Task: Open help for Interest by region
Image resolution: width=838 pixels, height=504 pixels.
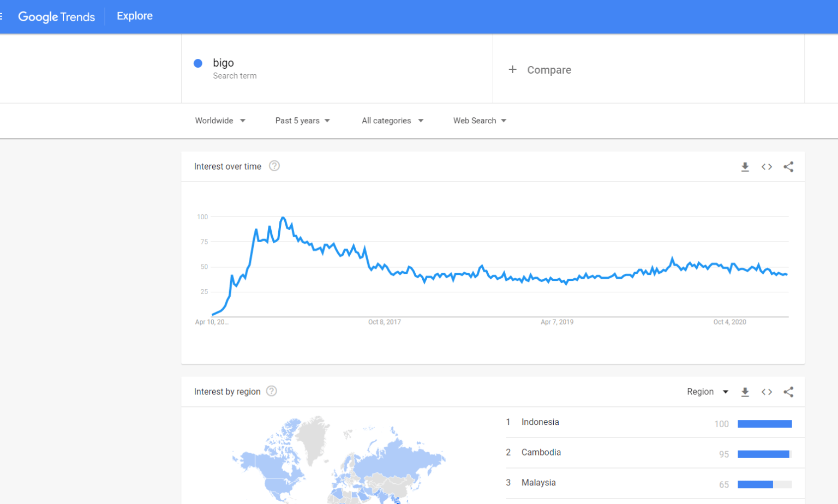Action: click(272, 391)
